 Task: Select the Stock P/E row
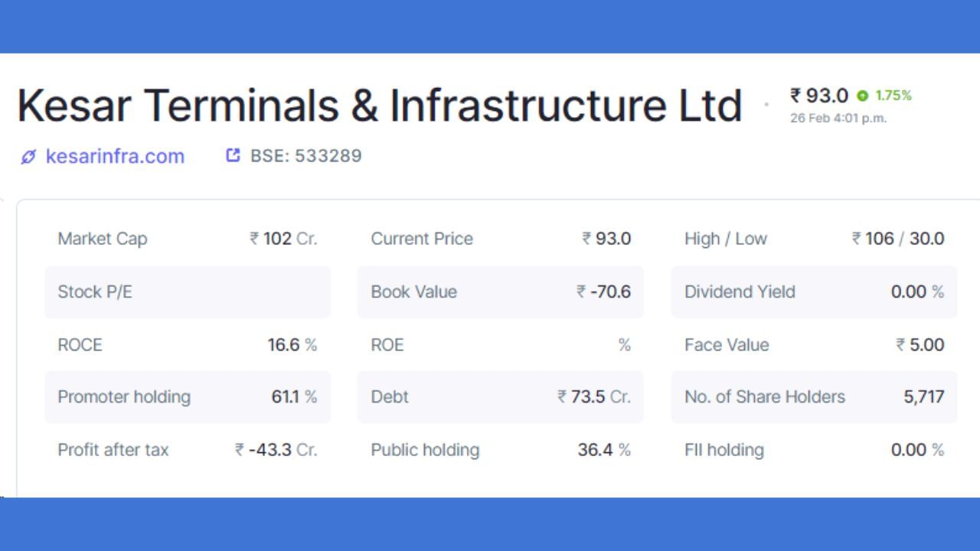(188, 292)
